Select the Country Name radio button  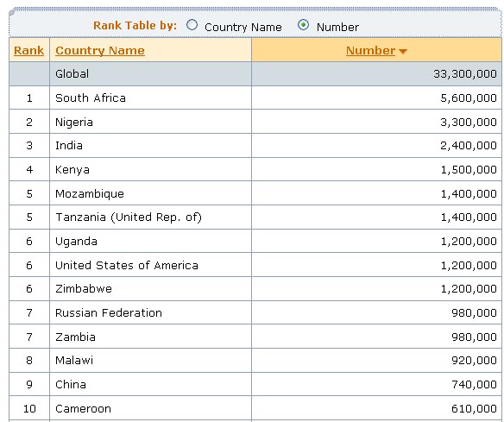pyautogui.click(x=192, y=25)
